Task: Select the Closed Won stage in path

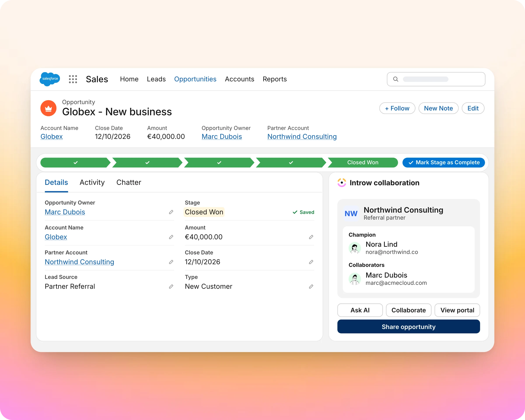Action: point(363,162)
